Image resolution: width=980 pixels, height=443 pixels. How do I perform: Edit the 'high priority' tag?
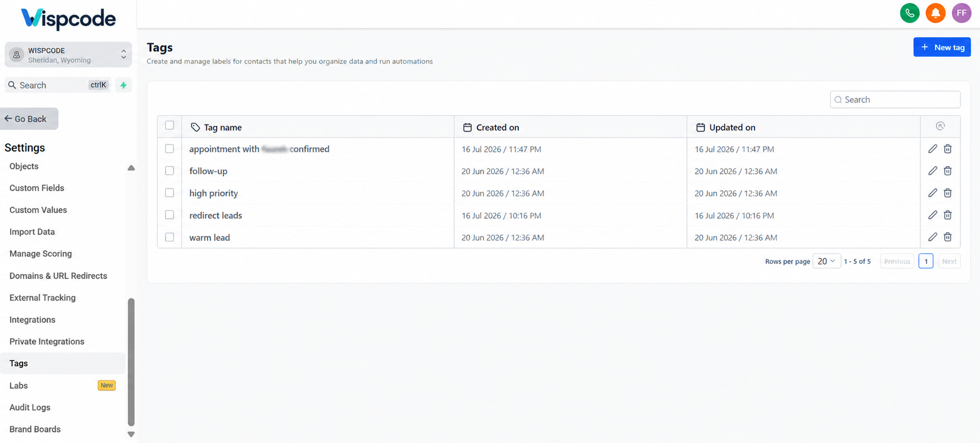932,193
